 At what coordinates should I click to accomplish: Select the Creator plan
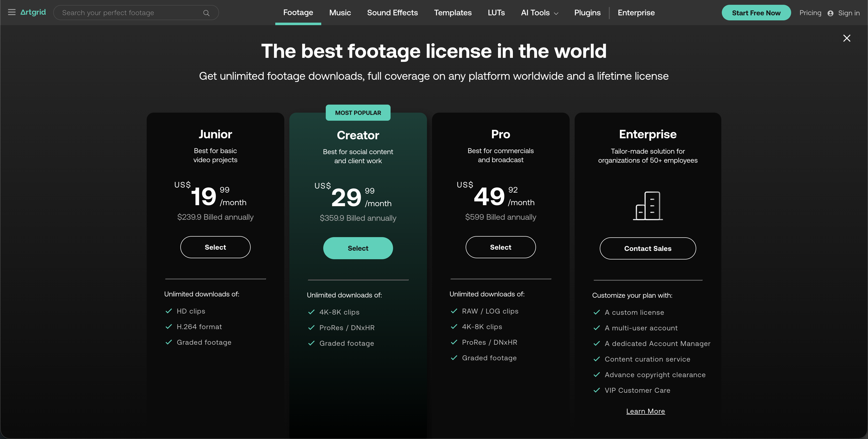click(358, 248)
